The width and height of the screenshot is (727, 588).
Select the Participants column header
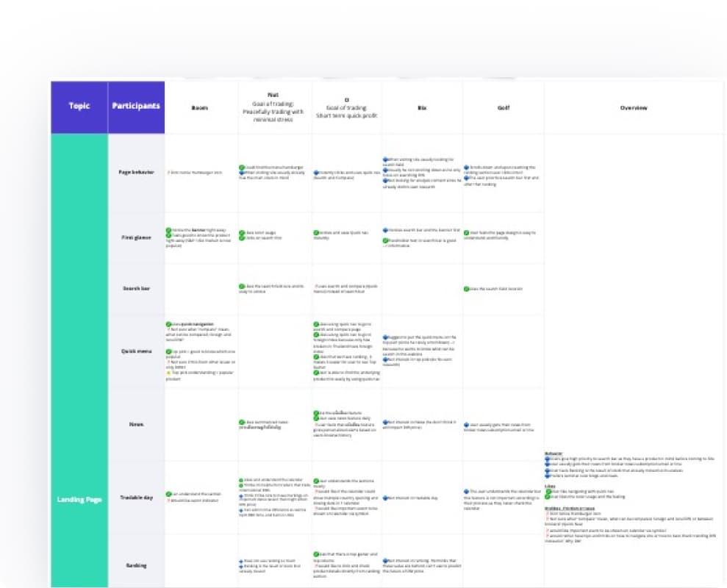tap(136, 107)
